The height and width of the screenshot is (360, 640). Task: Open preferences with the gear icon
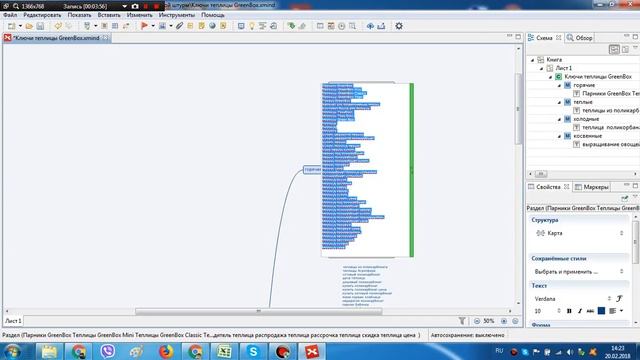(399, 26)
